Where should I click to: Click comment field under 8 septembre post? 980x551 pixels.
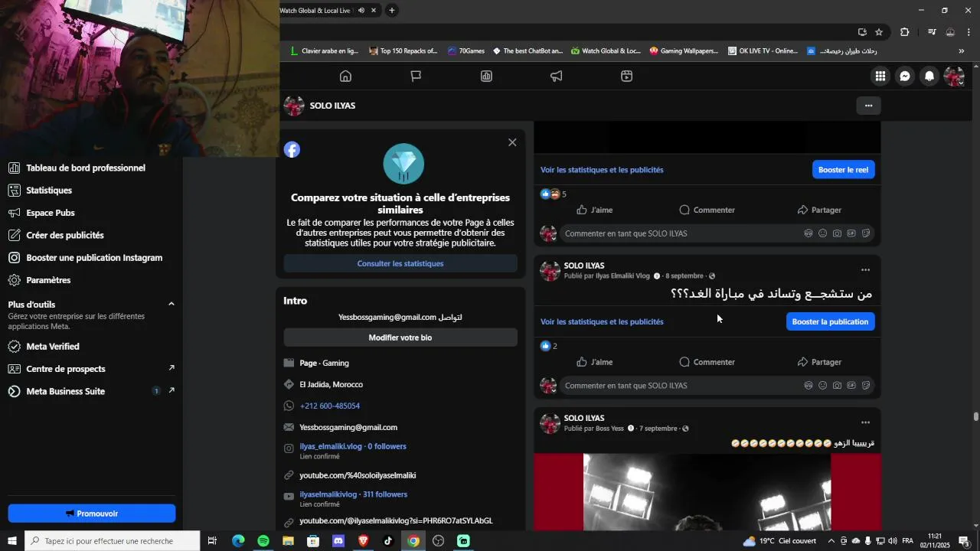pyautogui.click(x=681, y=386)
